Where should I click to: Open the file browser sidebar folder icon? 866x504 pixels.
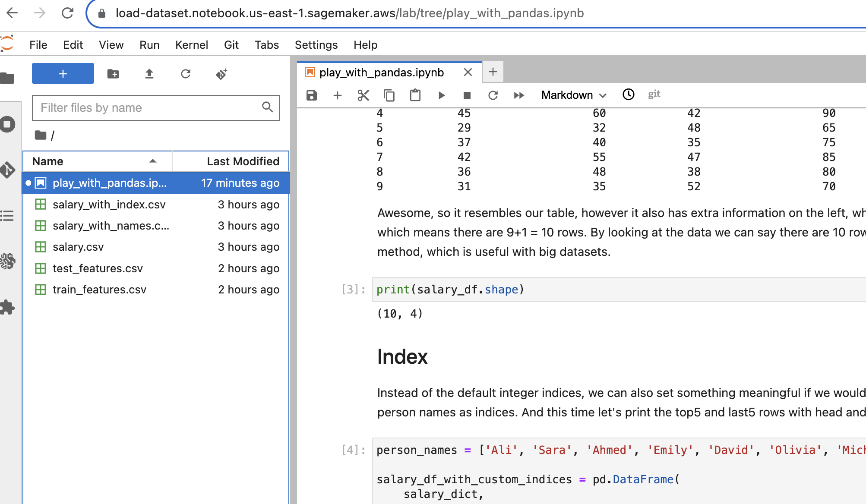(7, 79)
